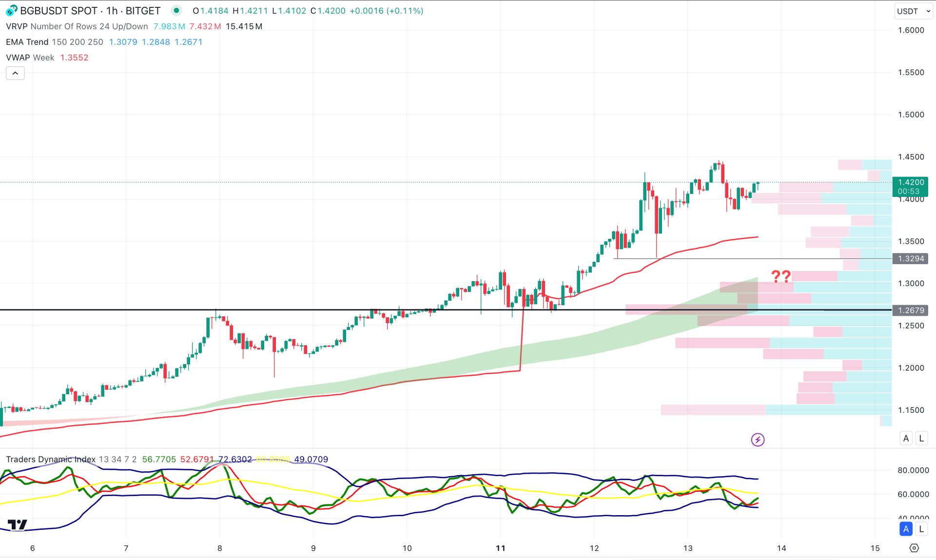Screen dimensions: 936x560
Task: Click the VRVP down volume value 7.432M
Action: 205,26
